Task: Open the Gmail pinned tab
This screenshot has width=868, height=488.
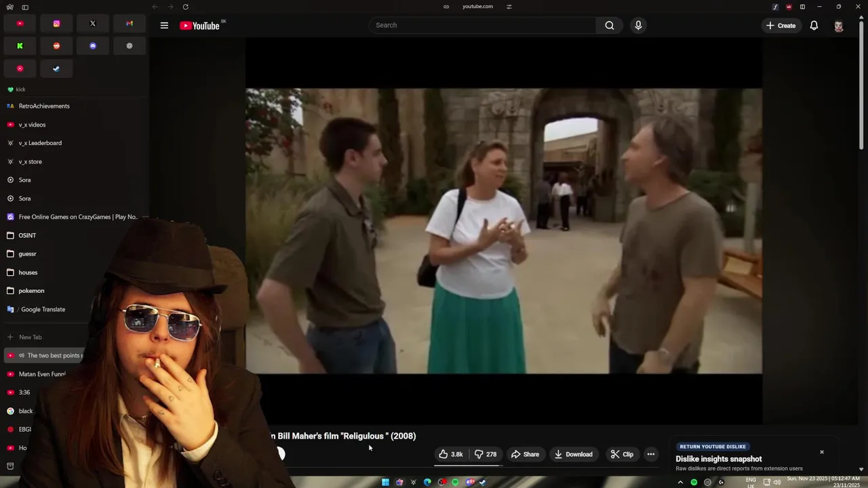Action: click(130, 23)
